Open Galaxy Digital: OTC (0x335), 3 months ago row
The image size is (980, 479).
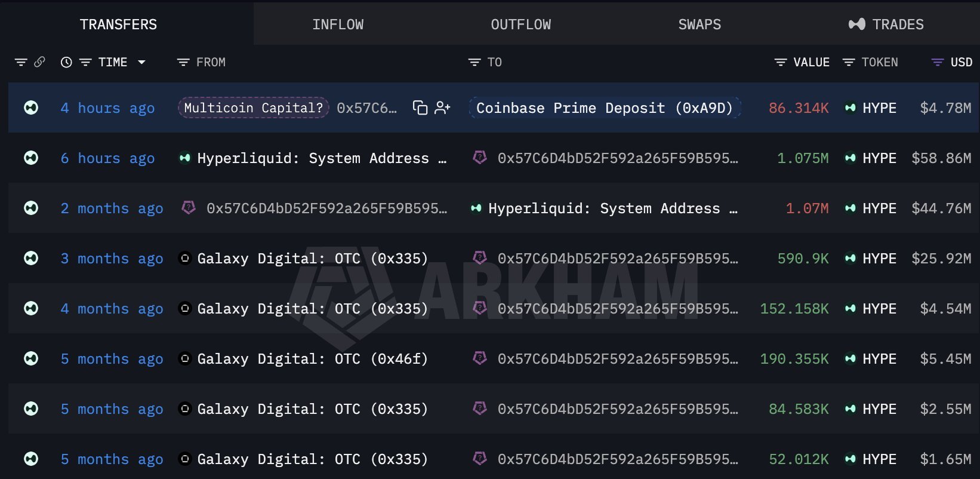pyautogui.click(x=313, y=259)
